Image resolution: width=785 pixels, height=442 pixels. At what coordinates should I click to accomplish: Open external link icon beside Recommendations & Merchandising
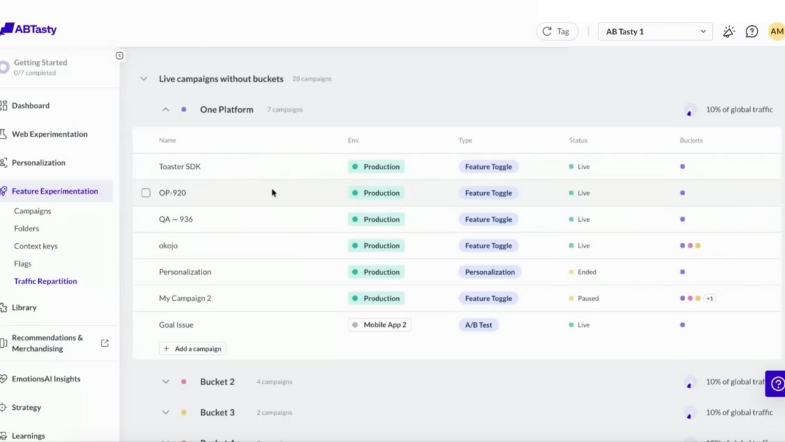click(105, 343)
